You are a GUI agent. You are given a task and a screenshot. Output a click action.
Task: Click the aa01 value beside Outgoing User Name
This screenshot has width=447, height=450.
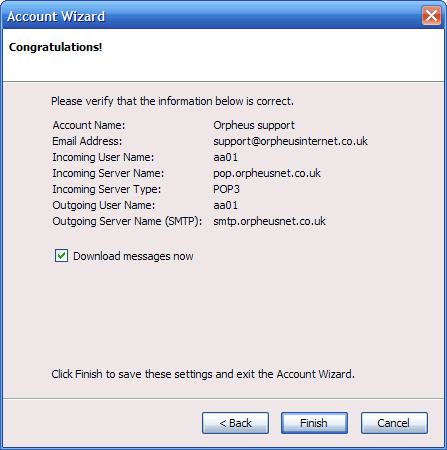pos(226,205)
